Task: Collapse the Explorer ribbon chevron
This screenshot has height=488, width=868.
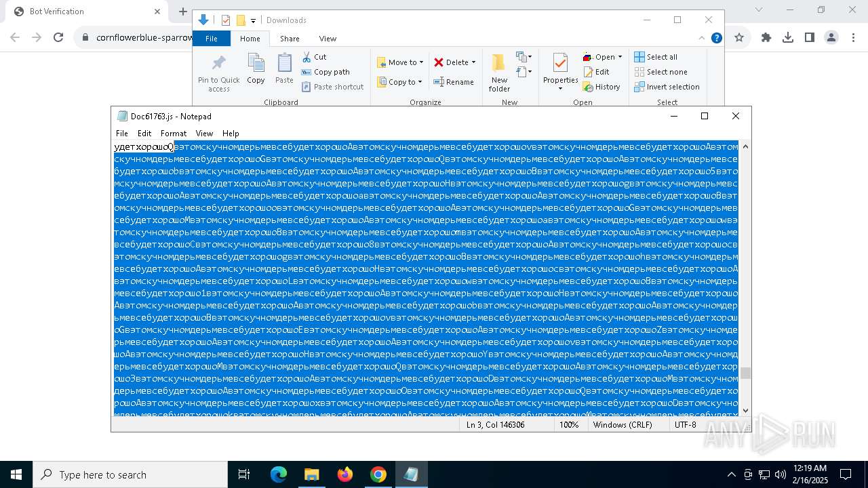Action: point(702,38)
